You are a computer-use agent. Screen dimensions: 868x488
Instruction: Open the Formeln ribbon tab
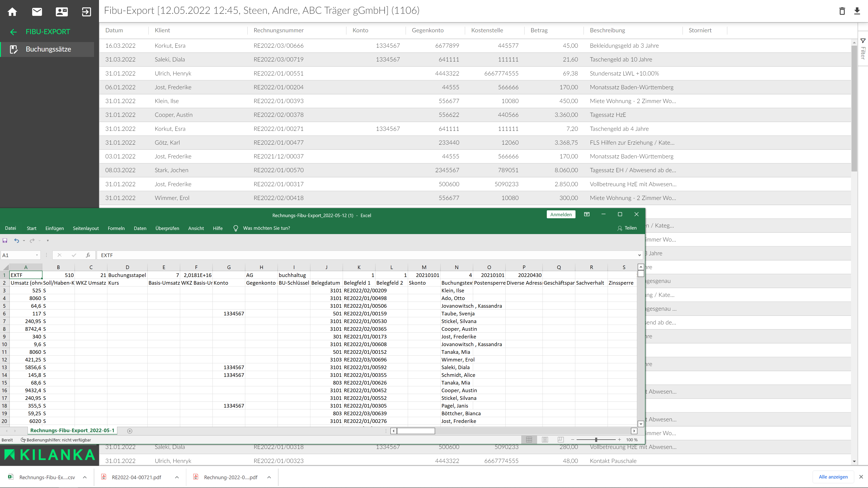(x=116, y=228)
